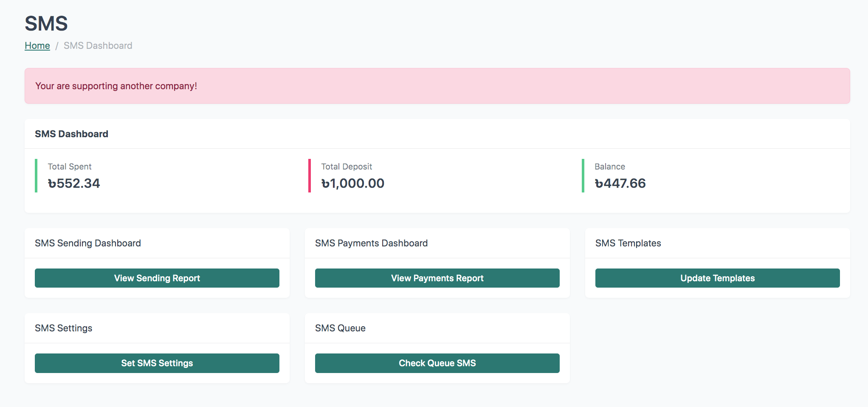Screen dimensions: 868x407
Task: Click the Update Templates button
Action: [x=717, y=278]
